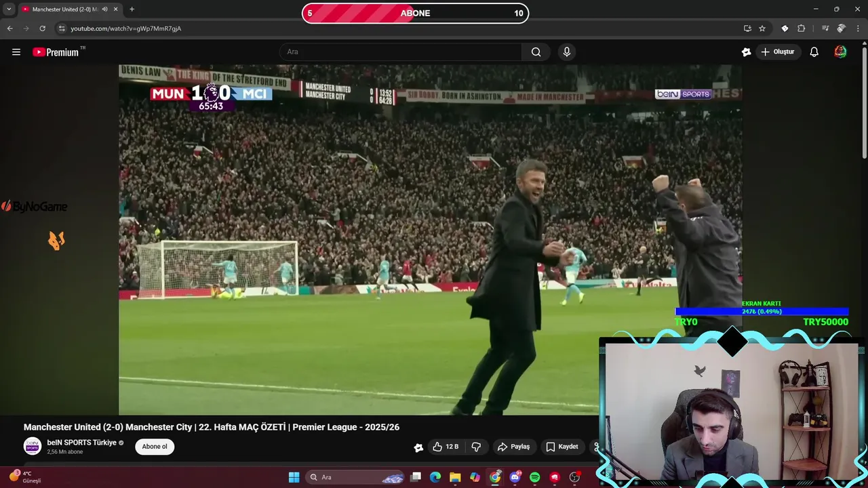Open the Oluştur create button
Image resolution: width=868 pixels, height=488 pixels.
point(778,52)
